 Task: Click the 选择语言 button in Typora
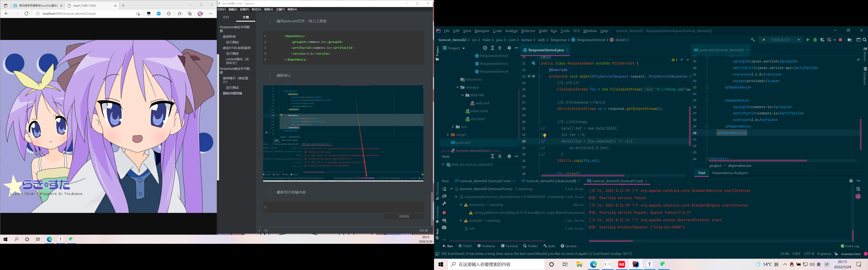(404, 216)
